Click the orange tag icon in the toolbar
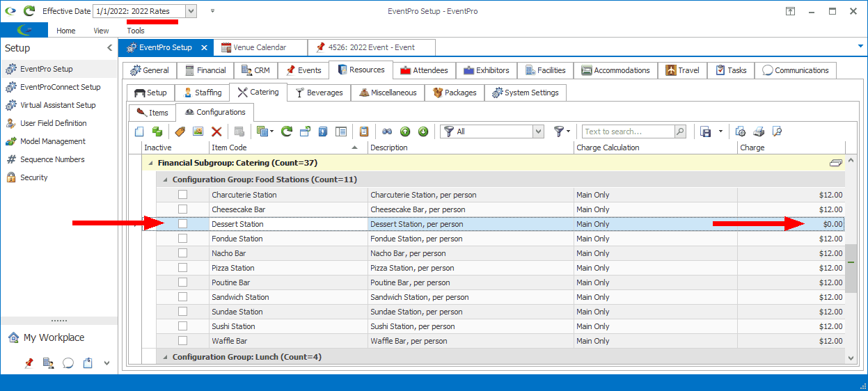 [x=180, y=131]
